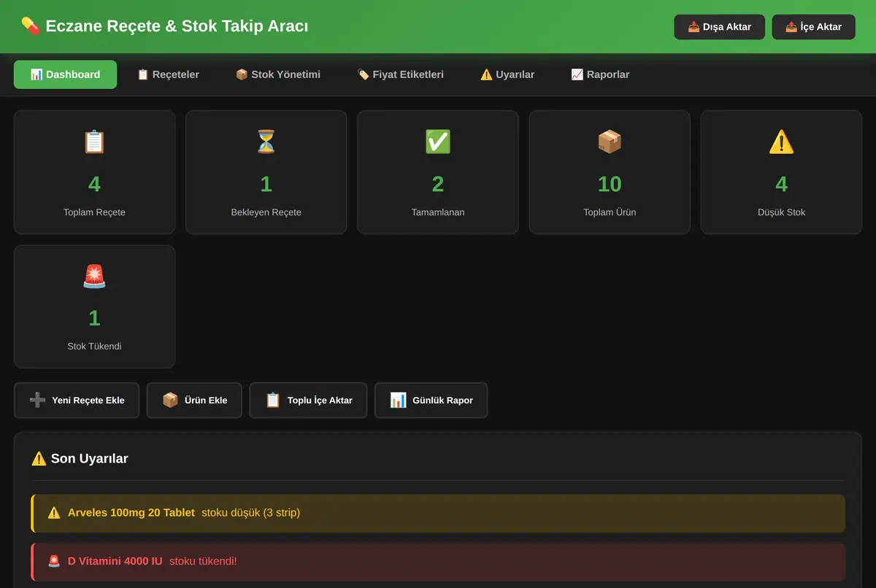
Task: Click the Tamamlanan label
Action: pos(438,212)
